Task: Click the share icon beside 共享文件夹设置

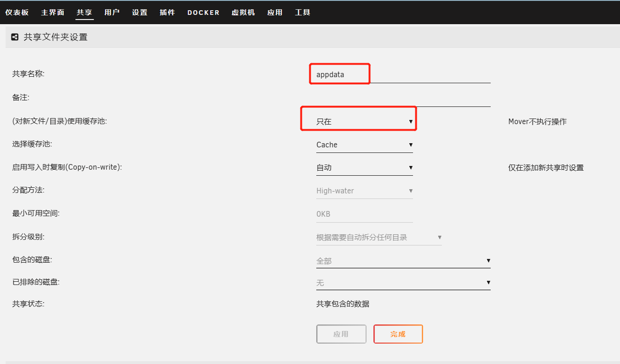Action: pyautogui.click(x=15, y=37)
